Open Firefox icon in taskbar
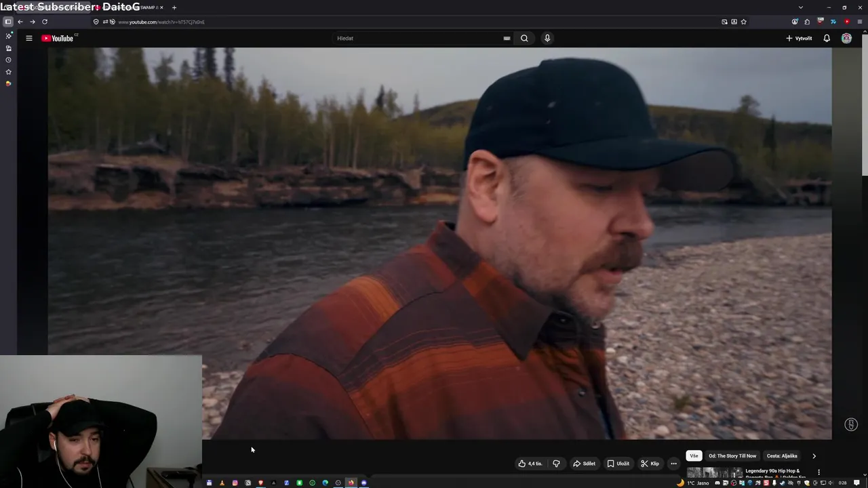Screen dimensions: 868x488 click(351, 483)
